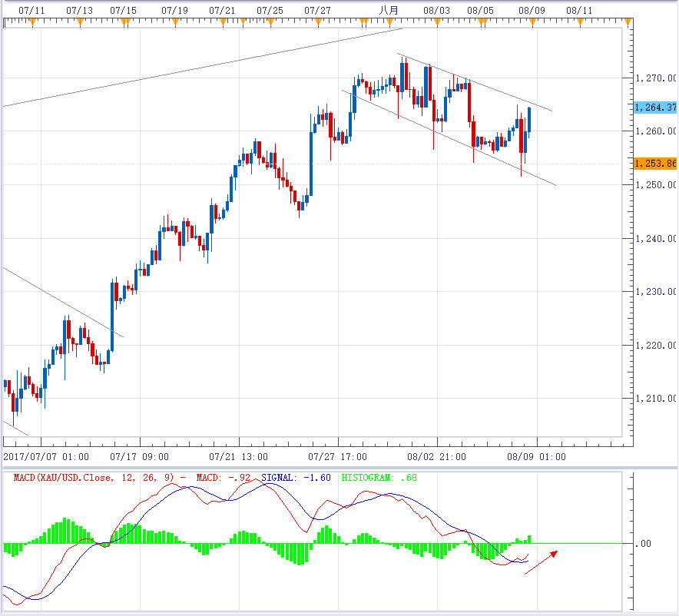The image size is (679, 616).
Task: Click the orange marker below 07/13
Action: click(81, 22)
